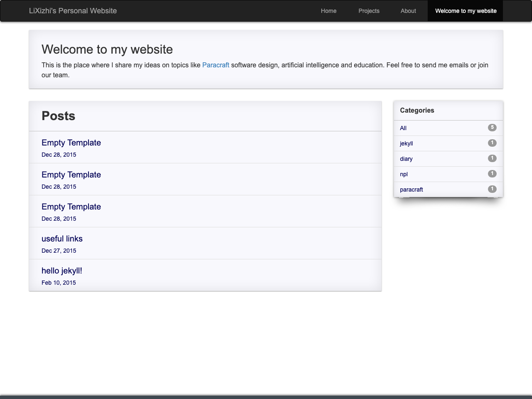Click the count badge beside jekyll category
The height and width of the screenshot is (399, 532).
click(492, 143)
